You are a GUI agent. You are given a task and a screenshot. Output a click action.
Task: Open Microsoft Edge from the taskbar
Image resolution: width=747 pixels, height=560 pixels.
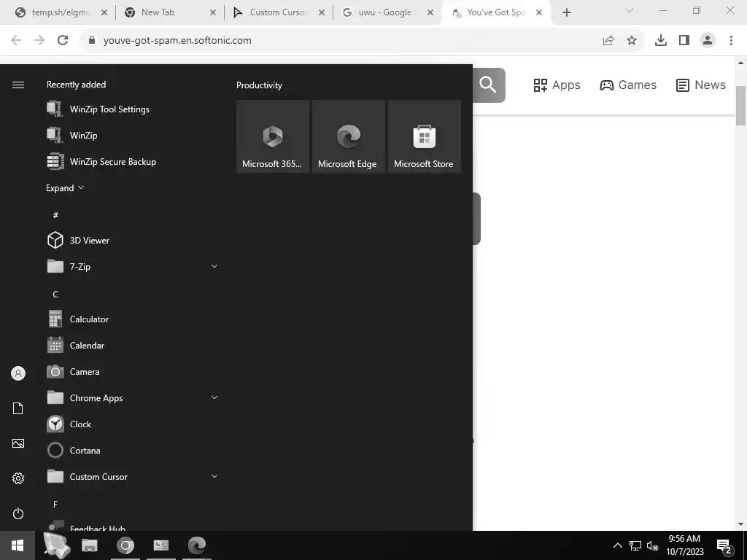pyautogui.click(x=197, y=545)
